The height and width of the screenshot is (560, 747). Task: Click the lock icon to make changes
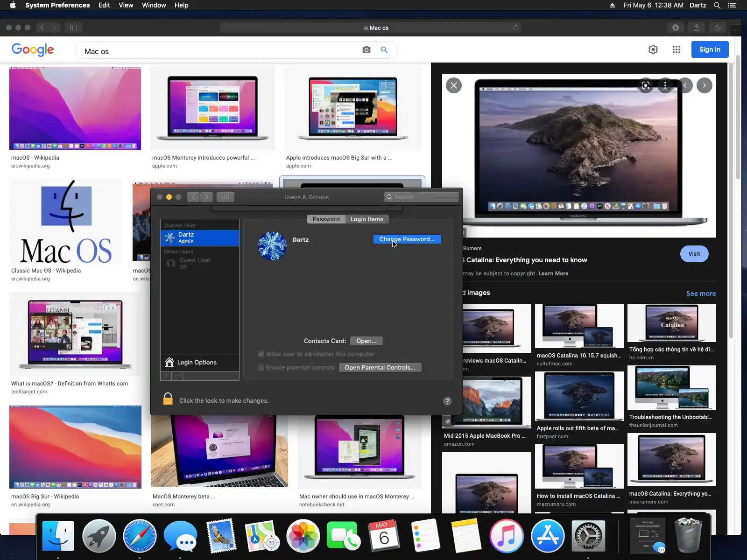point(168,399)
